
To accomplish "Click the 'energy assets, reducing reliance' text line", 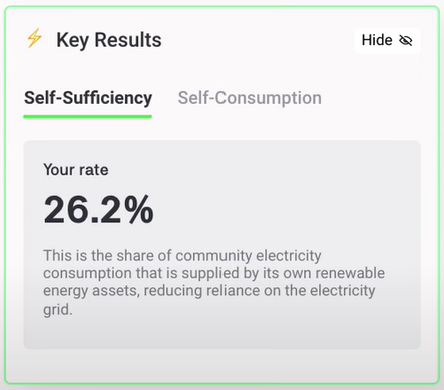I will (x=209, y=290).
